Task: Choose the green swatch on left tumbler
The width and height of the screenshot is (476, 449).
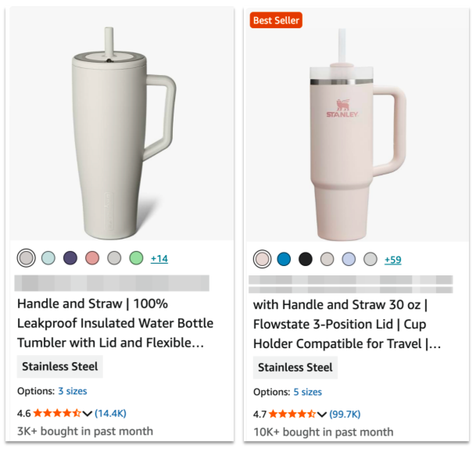Action: tap(136, 258)
